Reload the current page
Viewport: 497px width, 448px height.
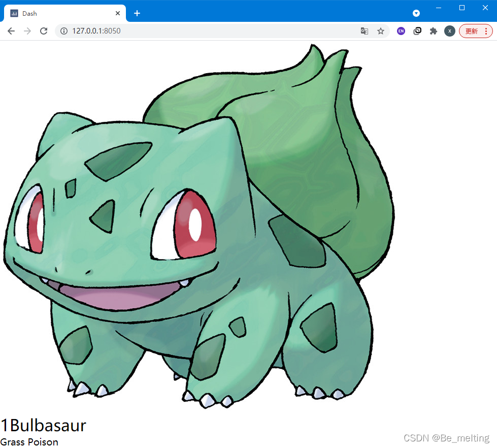tap(44, 31)
